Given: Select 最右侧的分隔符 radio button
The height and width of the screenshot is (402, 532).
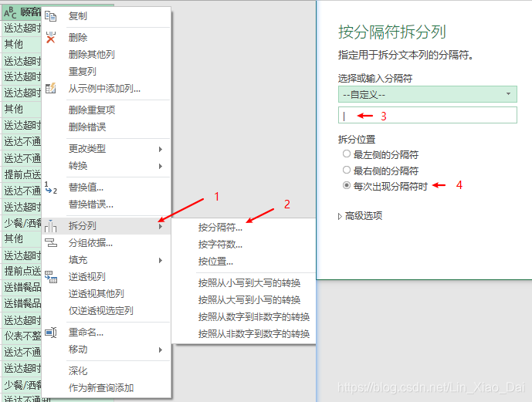Looking at the screenshot, I should pos(347,170).
